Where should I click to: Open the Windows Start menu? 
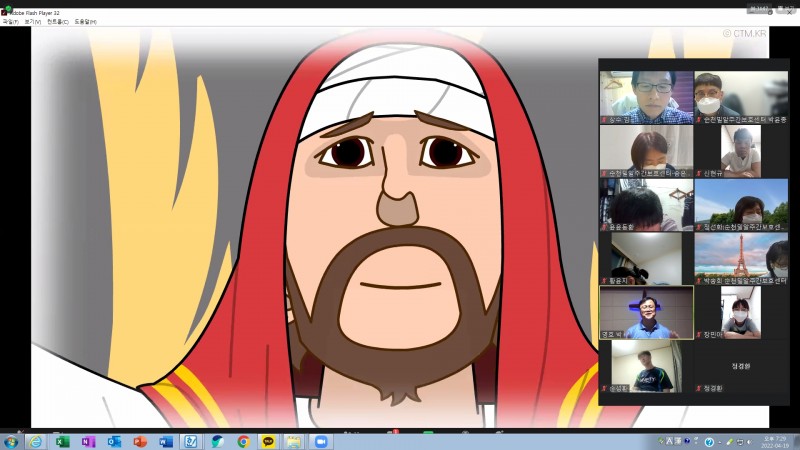click(x=11, y=441)
